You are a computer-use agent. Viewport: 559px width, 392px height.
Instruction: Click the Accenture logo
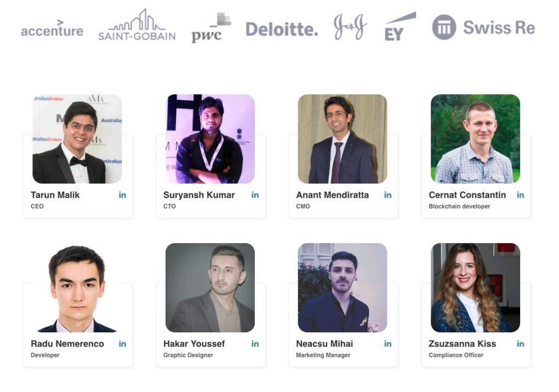[52, 29]
